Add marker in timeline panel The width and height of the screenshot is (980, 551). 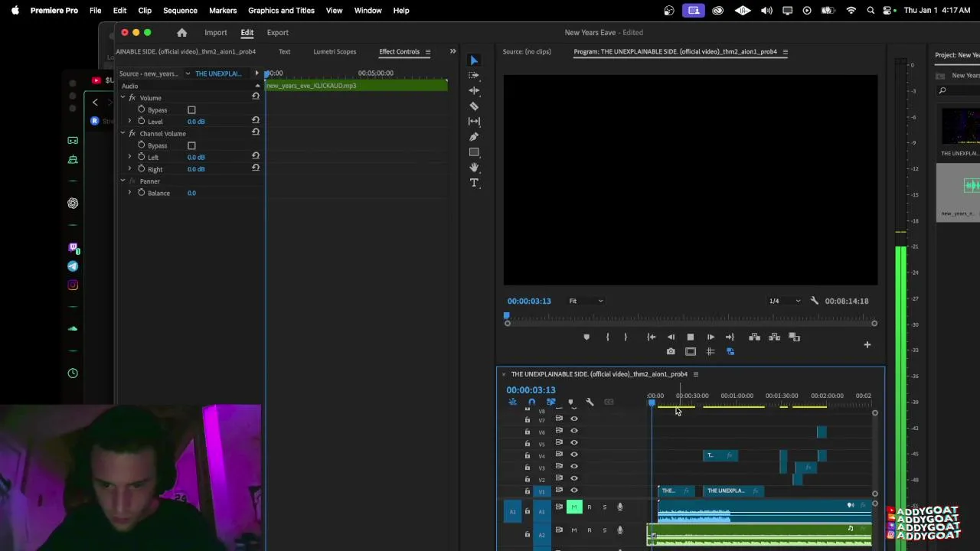point(570,402)
